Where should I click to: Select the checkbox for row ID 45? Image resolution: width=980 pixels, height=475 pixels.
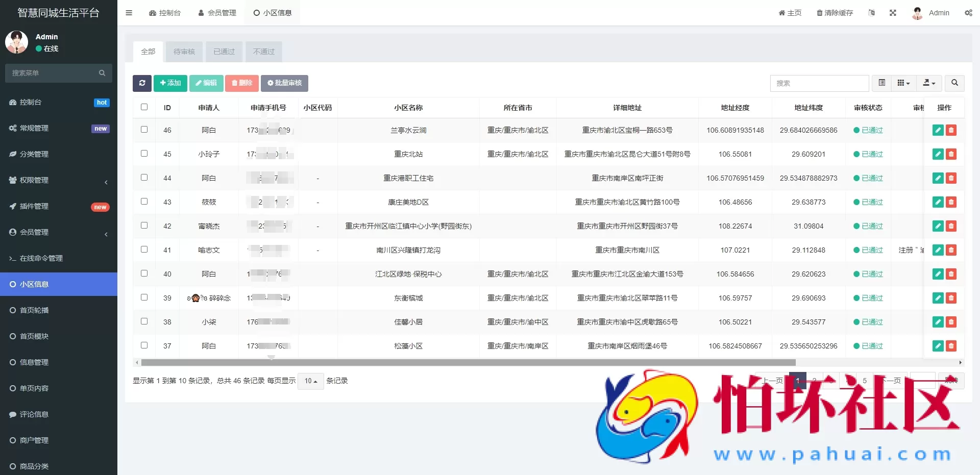point(144,154)
